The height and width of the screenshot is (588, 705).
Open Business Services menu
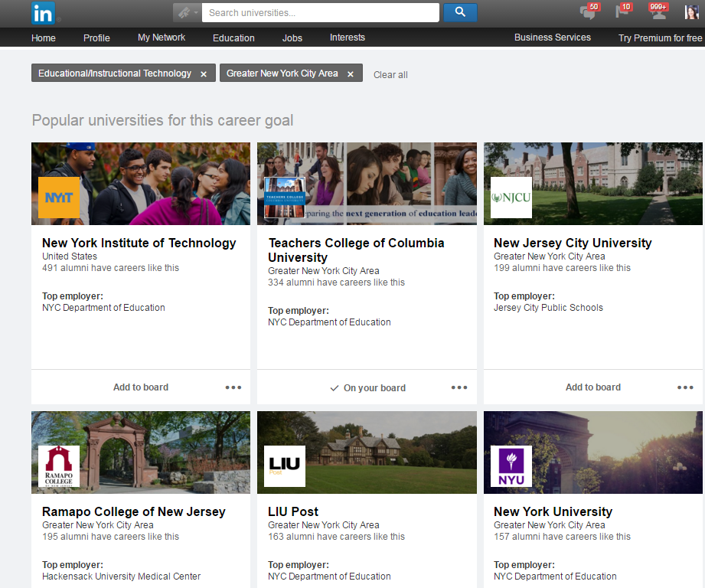coord(553,38)
